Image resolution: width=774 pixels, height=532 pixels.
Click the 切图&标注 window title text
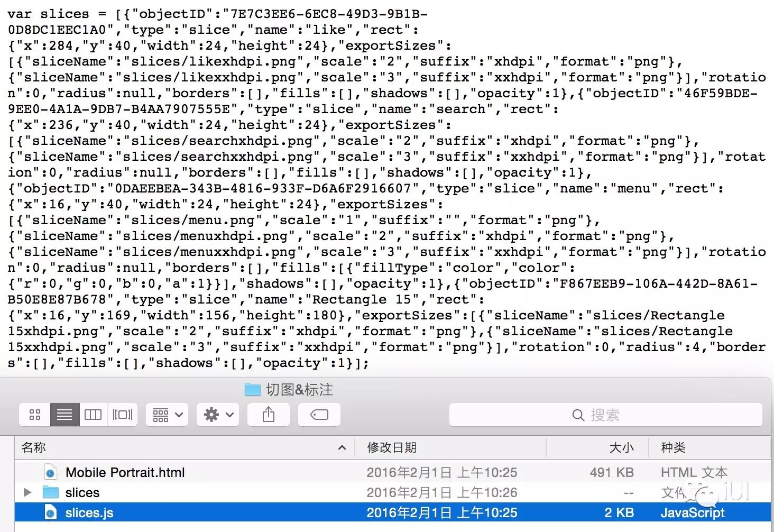pyautogui.click(x=299, y=390)
